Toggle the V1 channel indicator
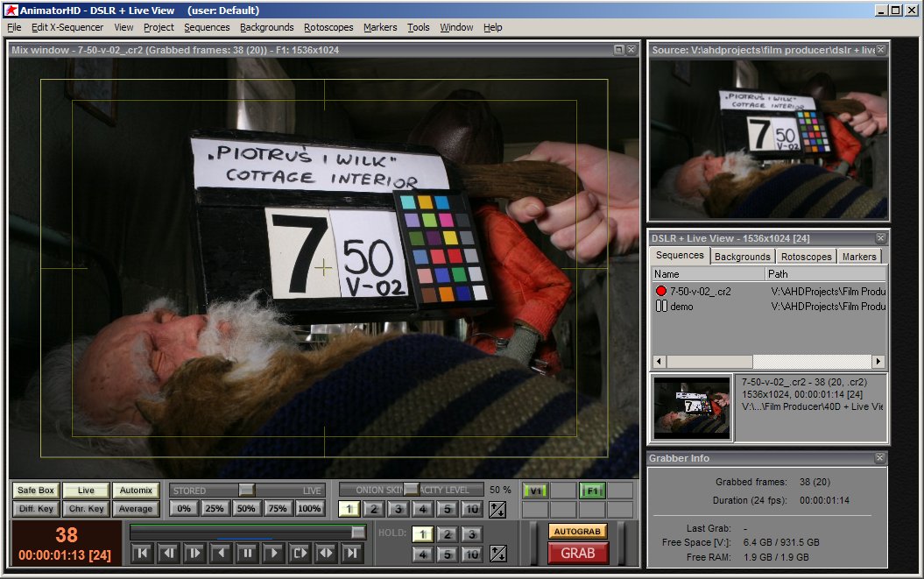Screen dimensions: 924x579 click(534, 491)
